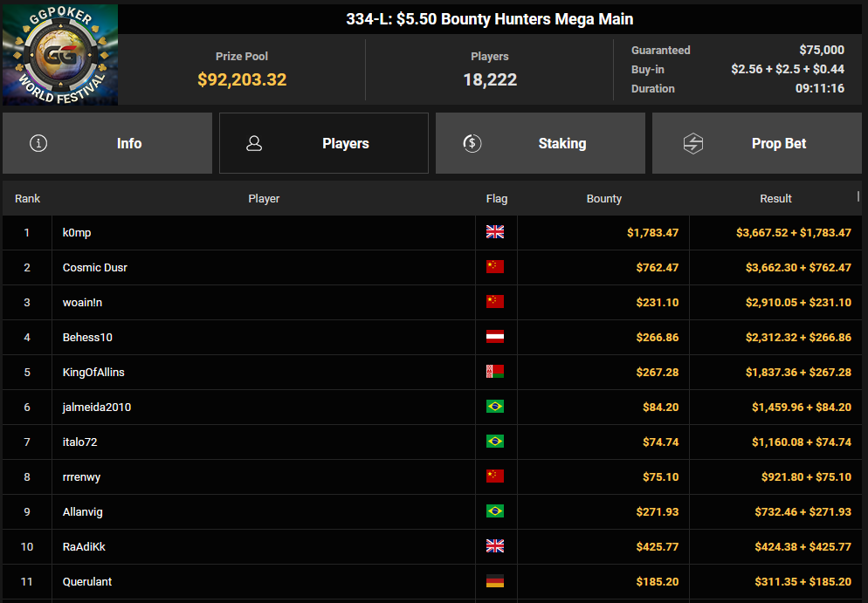Image resolution: width=868 pixels, height=603 pixels.
Task: Click the players list scrollbar
Action: click(858, 196)
